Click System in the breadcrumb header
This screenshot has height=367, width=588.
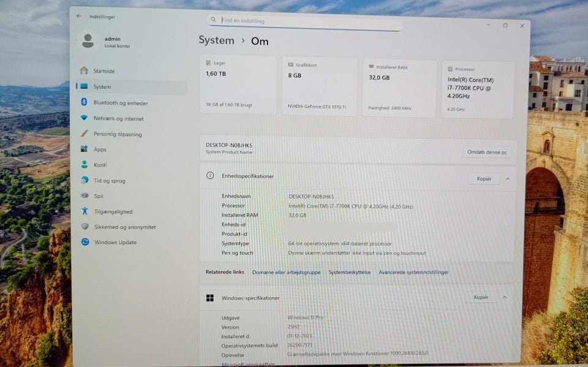216,40
